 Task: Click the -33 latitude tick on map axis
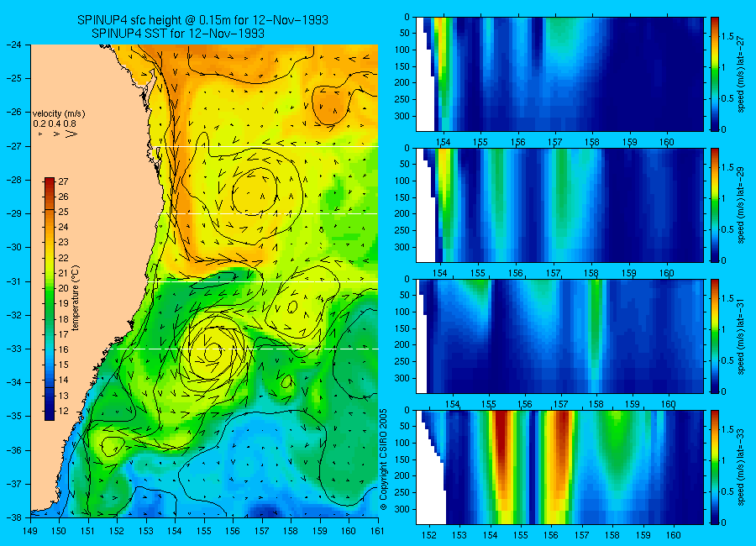[14, 349]
